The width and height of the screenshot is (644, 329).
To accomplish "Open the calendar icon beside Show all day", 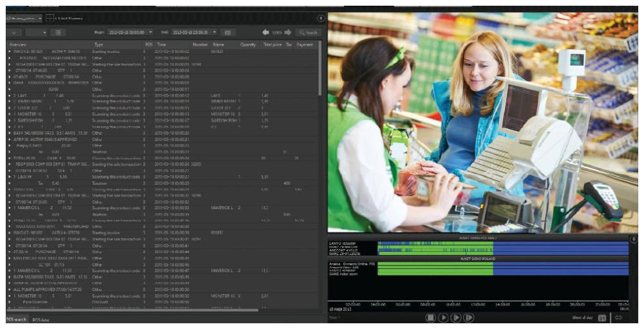I will [601, 317].
